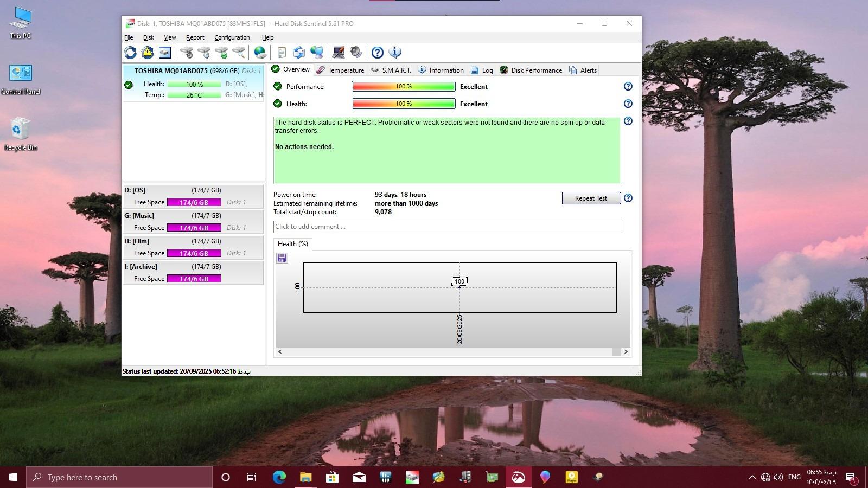Open Microsoft Edge from the taskbar
Screen dimensions: 868x488
279,477
